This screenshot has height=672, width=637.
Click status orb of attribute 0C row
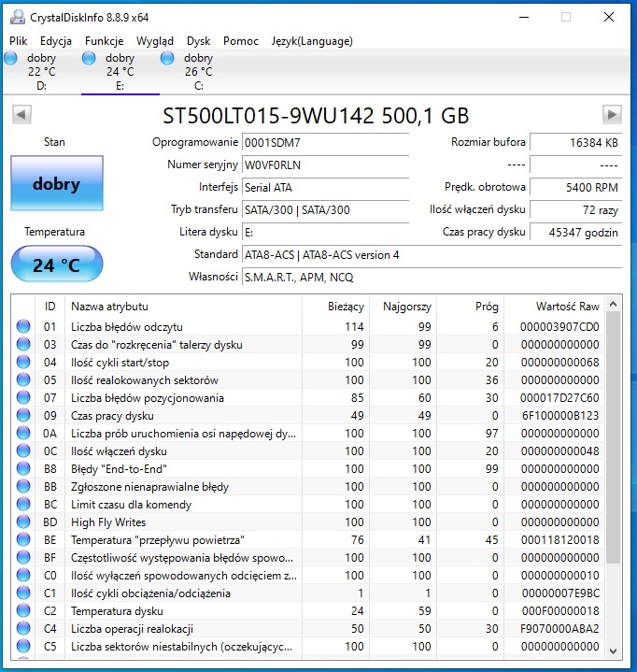coord(23,450)
